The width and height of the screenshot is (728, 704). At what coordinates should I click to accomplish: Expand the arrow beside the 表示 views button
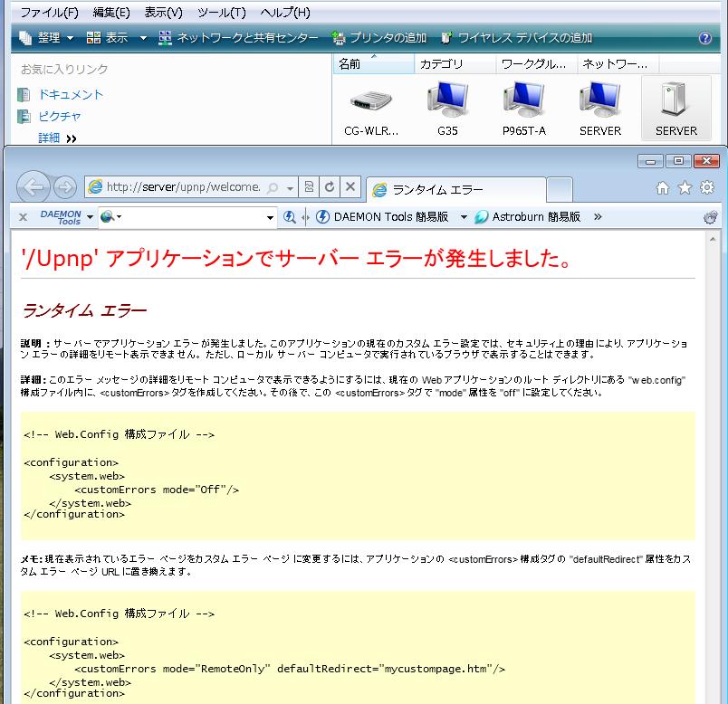point(143,38)
